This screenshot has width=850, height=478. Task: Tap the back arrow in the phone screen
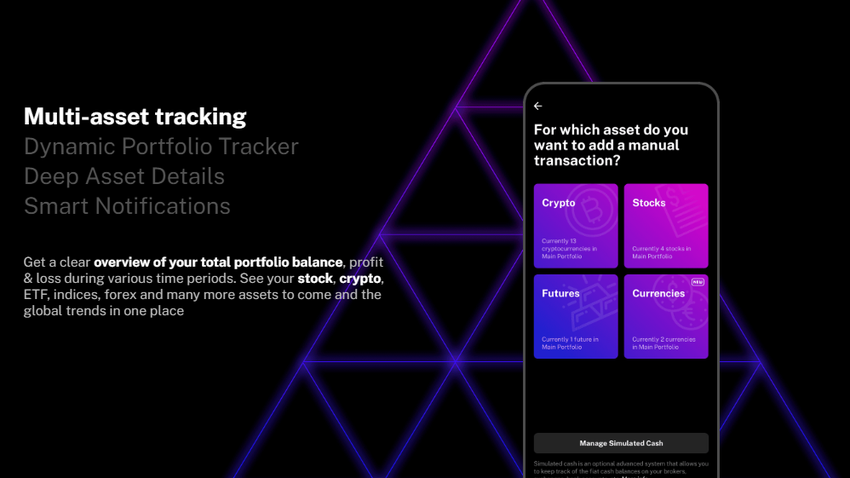click(x=538, y=106)
